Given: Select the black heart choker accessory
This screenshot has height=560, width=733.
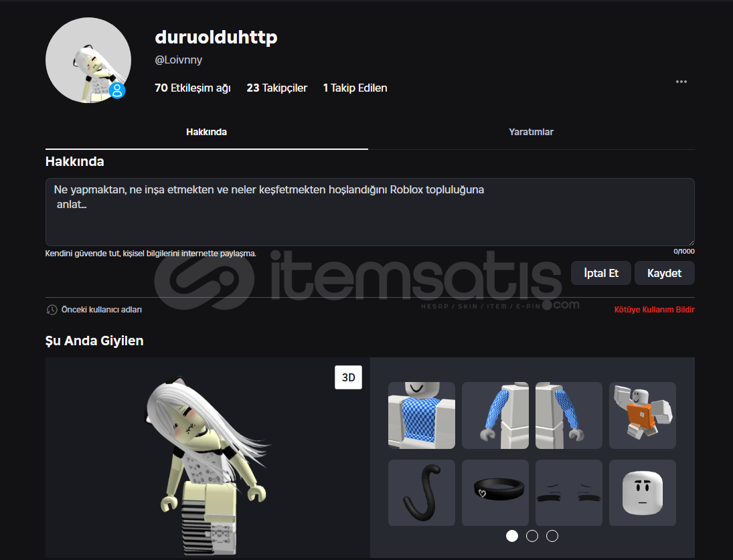Looking at the screenshot, I should click(x=495, y=492).
